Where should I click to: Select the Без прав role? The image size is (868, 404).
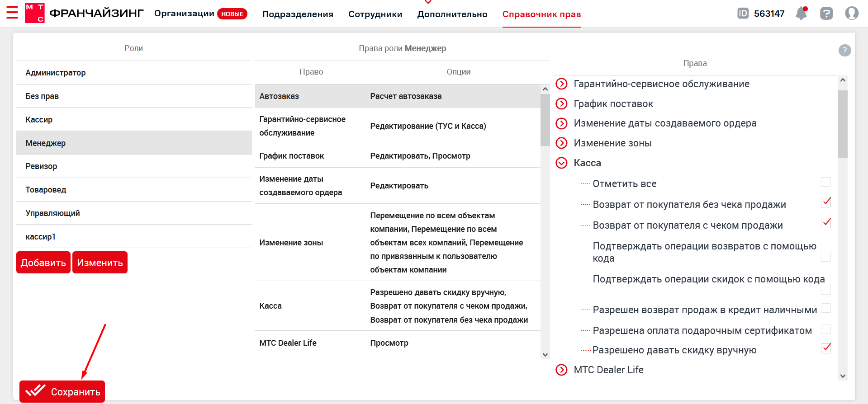point(134,96)
